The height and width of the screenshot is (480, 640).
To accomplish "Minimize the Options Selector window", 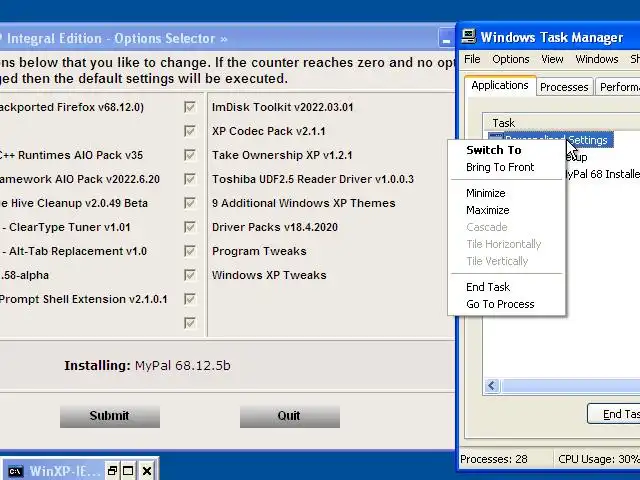I will [446, 39].
